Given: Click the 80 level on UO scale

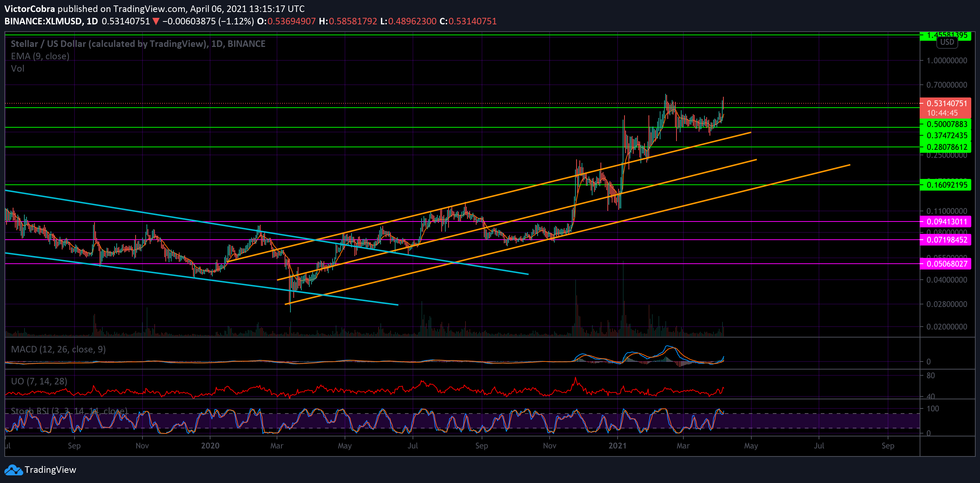Looking at the screenshot, I should click(931, 375).
